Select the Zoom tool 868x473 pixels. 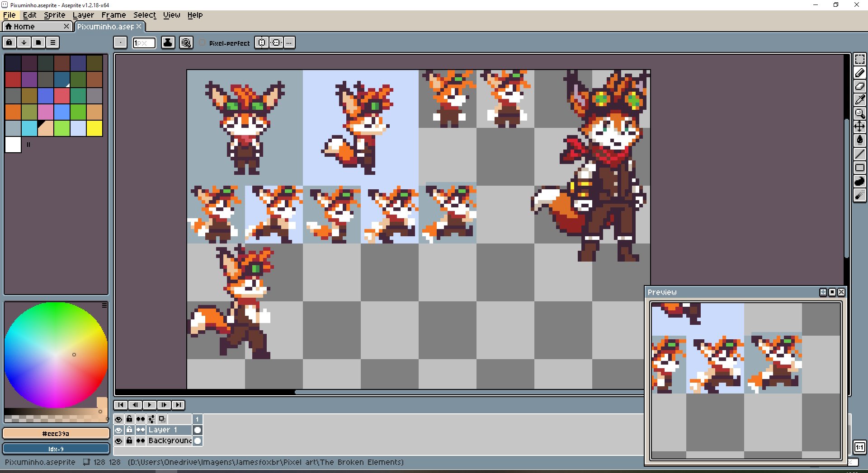(859, 113)
